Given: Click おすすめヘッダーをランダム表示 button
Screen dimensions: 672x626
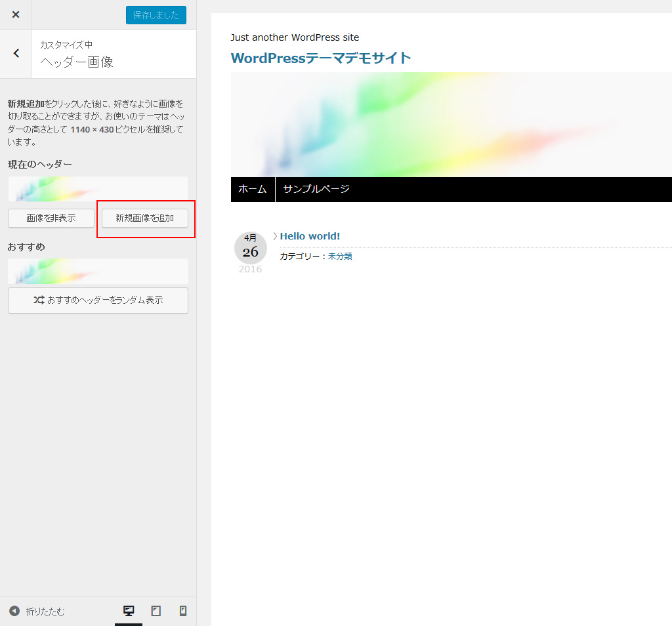Looking at the screenshot, I should tap(98, 301).
